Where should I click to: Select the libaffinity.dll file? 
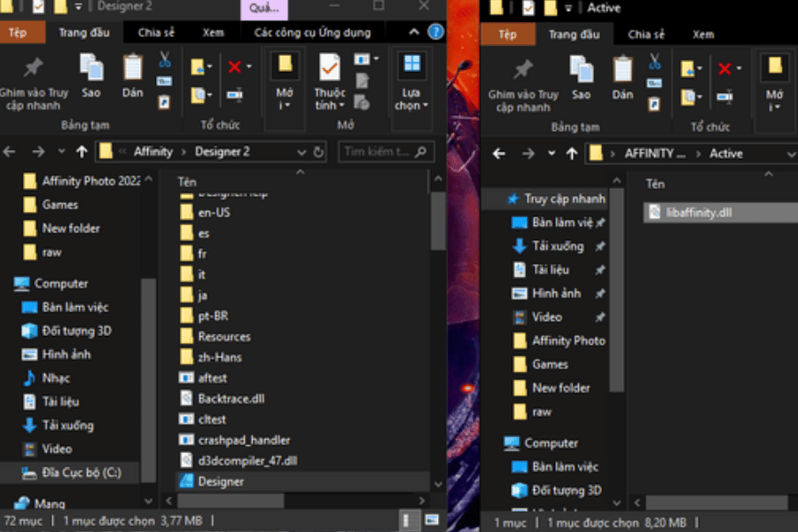pyautogui.click(x=698, y=213)
